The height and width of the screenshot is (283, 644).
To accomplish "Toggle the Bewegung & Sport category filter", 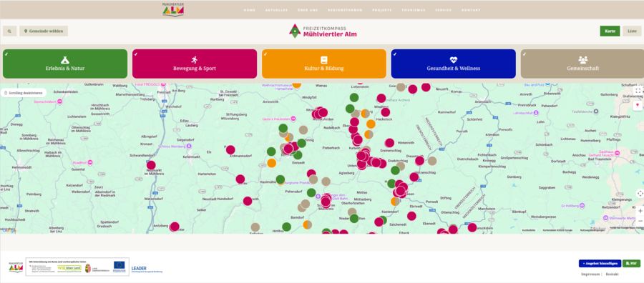I will [x=194, y=64].
